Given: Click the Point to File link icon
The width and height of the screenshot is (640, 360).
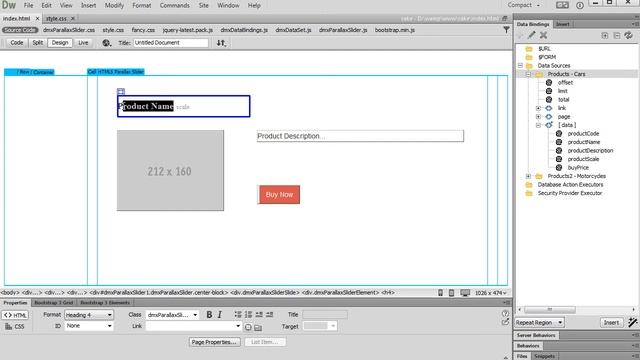Looking at the screenshot, I should [248, 327].
